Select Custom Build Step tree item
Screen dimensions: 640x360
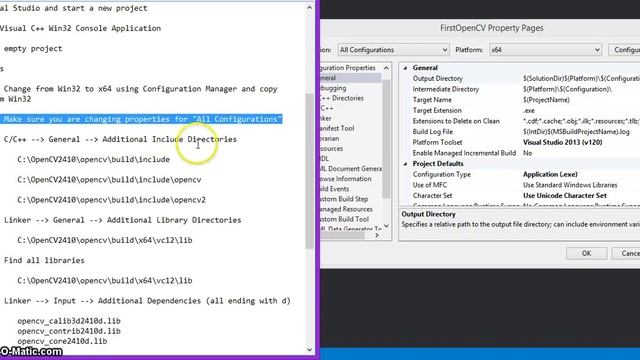(x=344, y=199)
